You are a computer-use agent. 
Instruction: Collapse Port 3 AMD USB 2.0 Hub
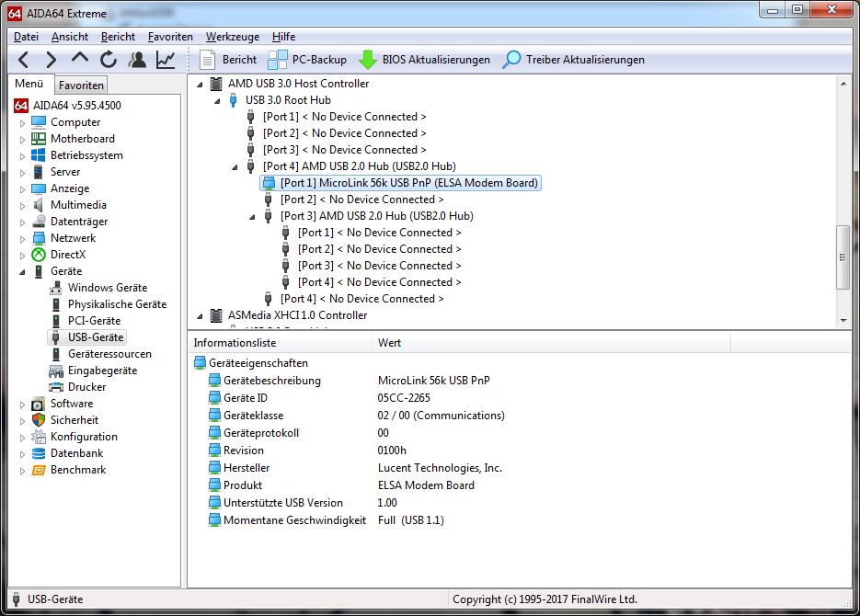pos(252,217)
